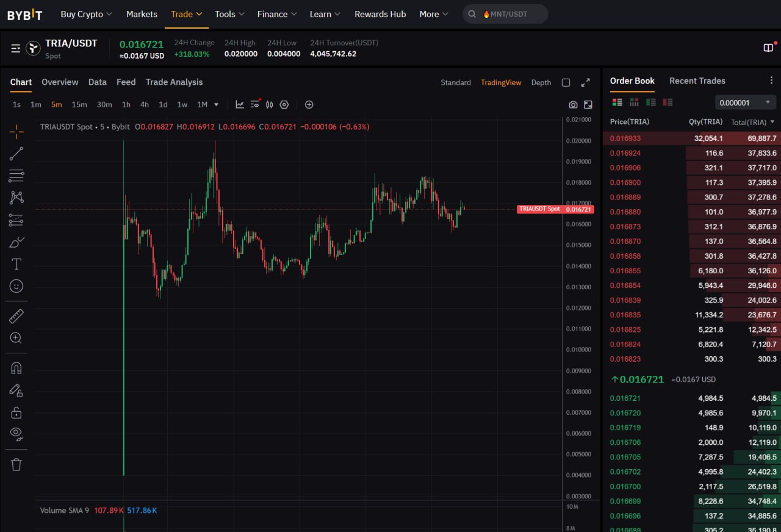Open the Trade Analysis tab
This screenshot has height=532, width=781.
tap(174, 82)
